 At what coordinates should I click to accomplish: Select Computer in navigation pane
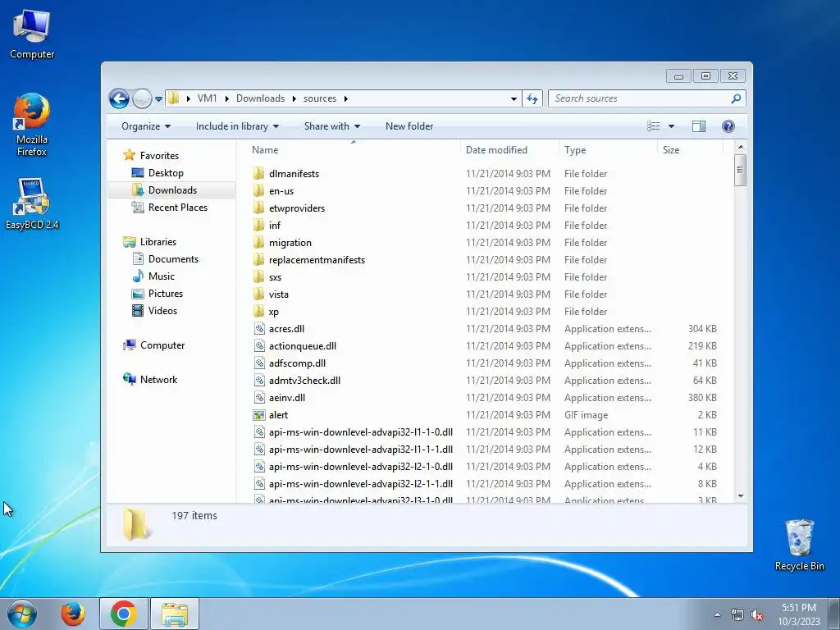click(162, 345)
